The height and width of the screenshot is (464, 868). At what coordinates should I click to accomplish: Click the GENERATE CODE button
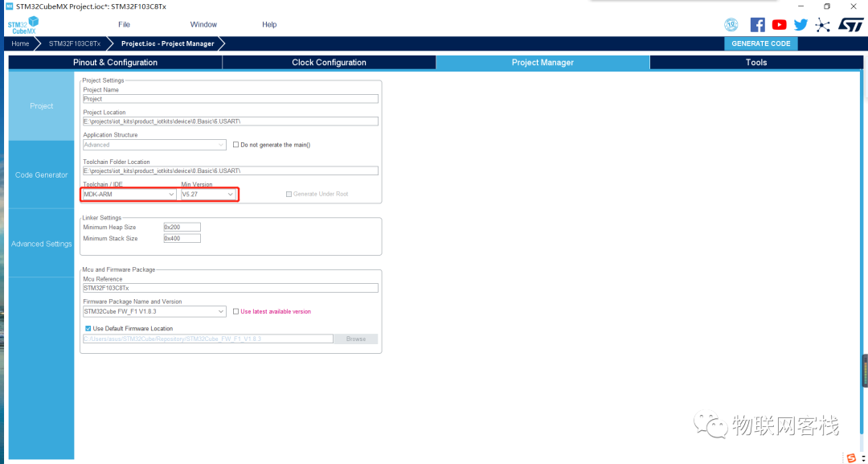click(761, 43)
